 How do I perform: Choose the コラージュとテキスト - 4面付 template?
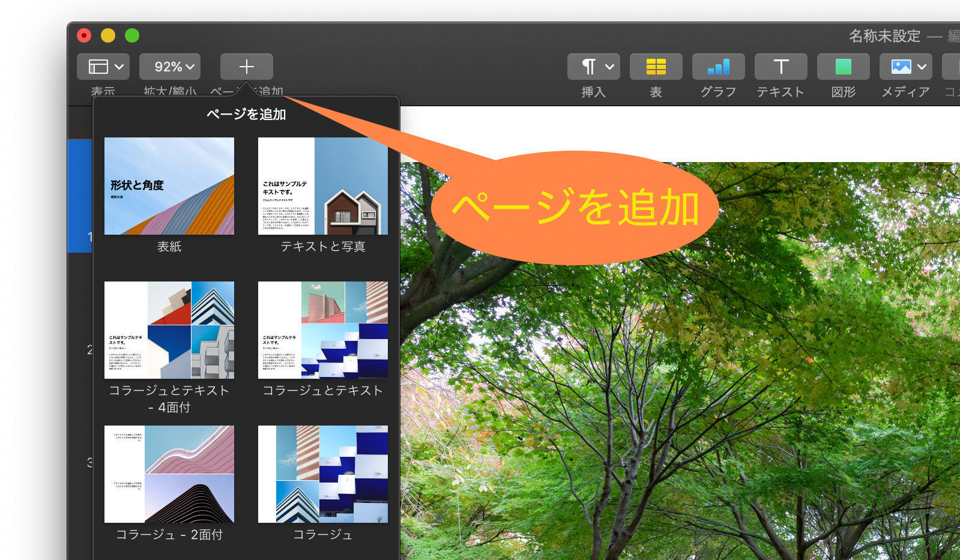point(169,330)
